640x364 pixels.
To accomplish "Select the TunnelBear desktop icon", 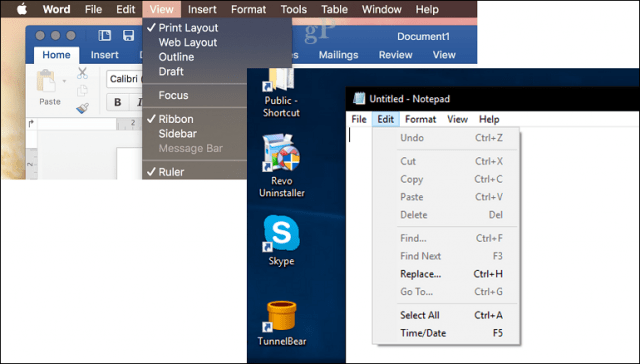I will point(282,324).
